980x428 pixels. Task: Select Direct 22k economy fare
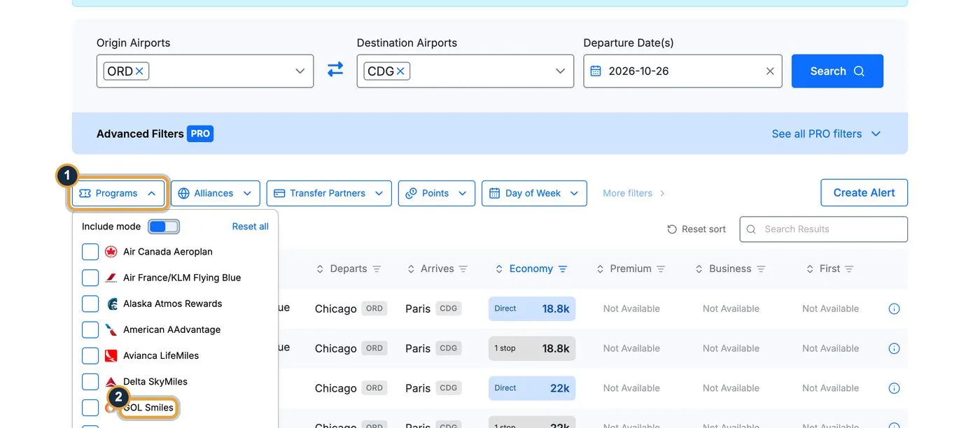tap(532, 388)
